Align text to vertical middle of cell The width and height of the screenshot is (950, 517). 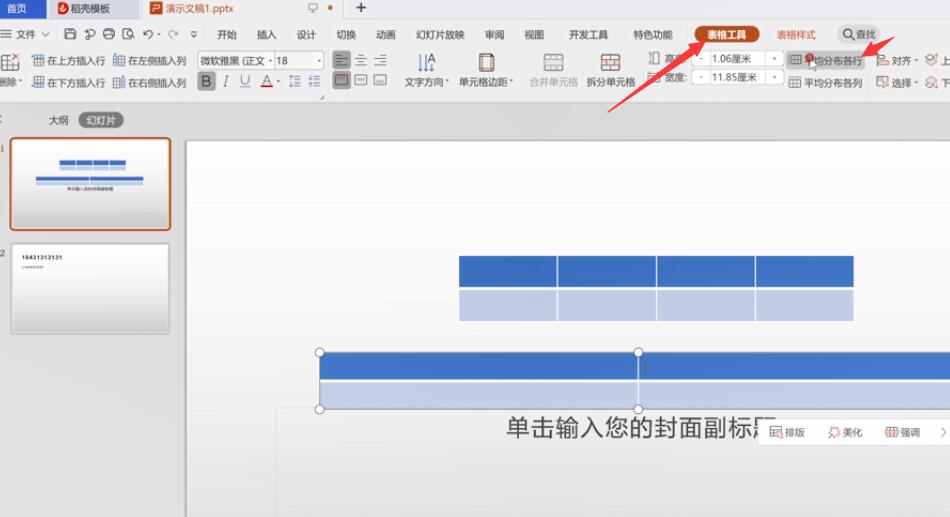tap(361, 80)
